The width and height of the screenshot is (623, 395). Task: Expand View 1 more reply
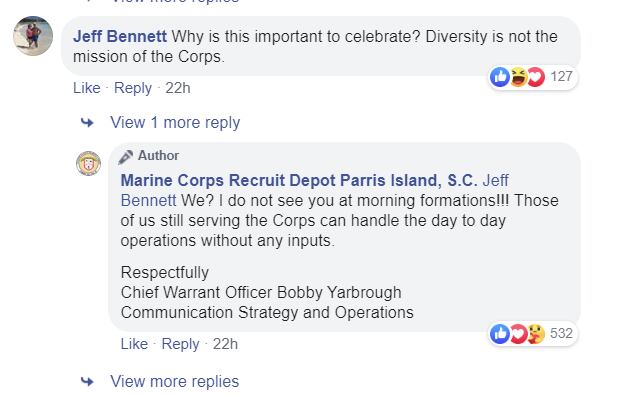[x=175, y=122]
